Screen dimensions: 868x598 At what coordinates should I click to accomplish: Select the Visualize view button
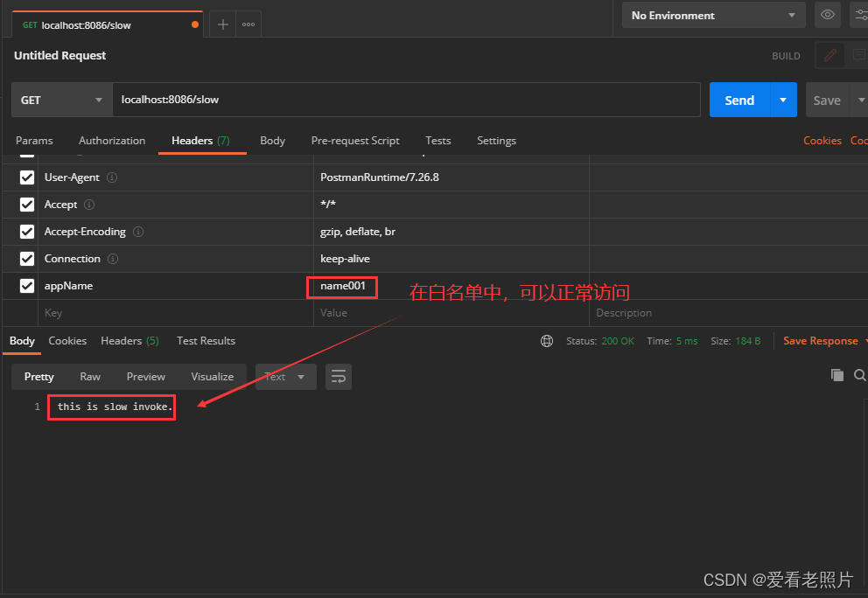[213, 377]
